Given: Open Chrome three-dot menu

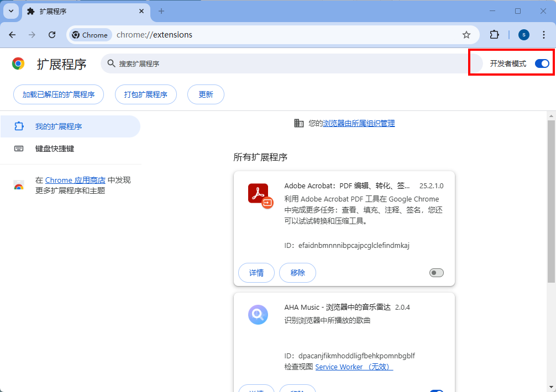Looking at the screenshot, I should pos(544,35).
